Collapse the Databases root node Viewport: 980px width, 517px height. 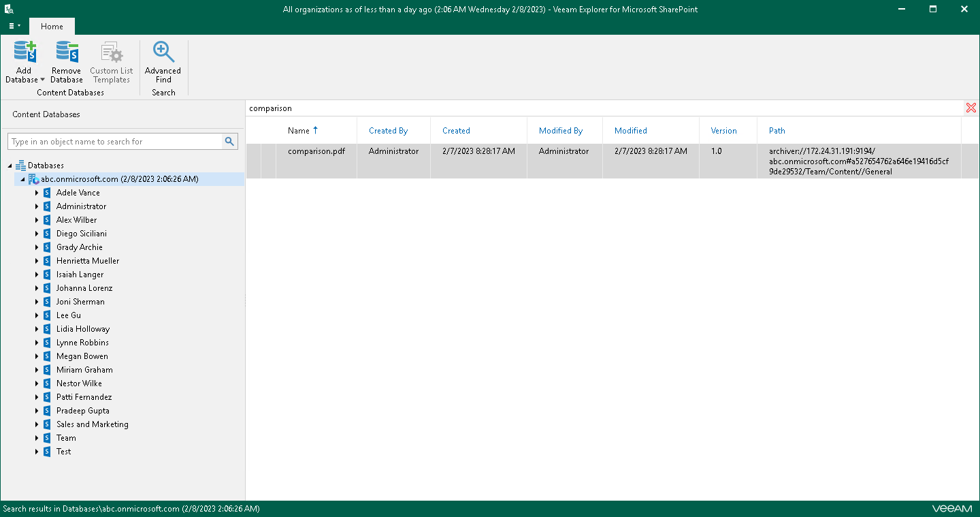[x=10, y=166]
